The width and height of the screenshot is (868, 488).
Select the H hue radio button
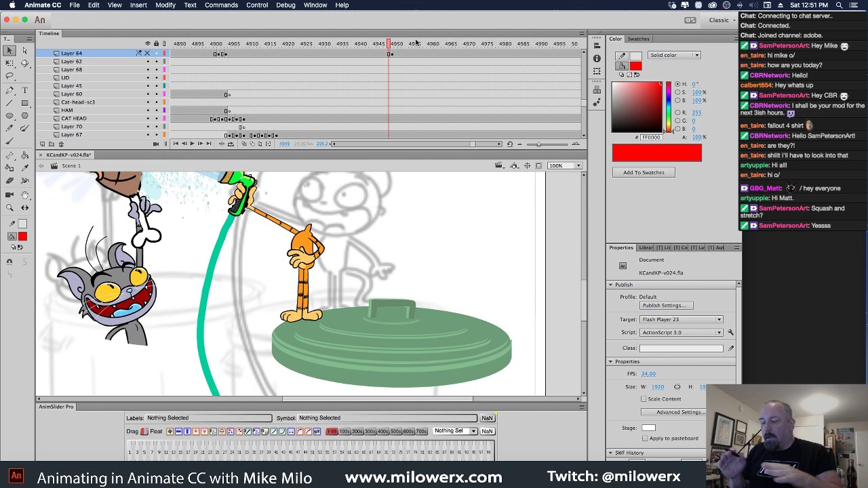[x=677, y=84]
